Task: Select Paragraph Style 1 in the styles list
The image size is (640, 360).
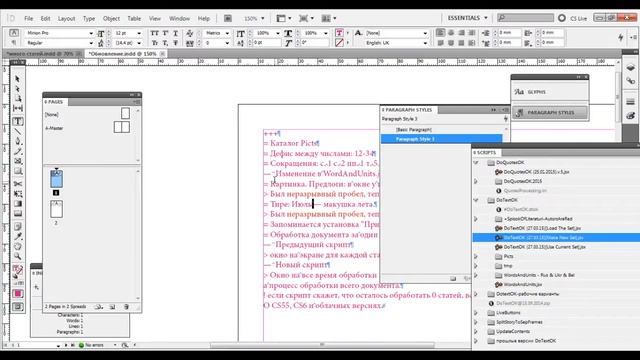Action: coord(442,139)
